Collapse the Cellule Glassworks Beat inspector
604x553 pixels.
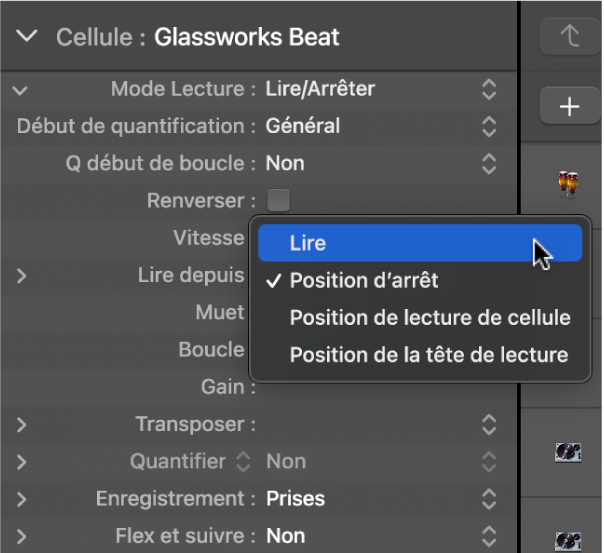[x=27, y=36]
